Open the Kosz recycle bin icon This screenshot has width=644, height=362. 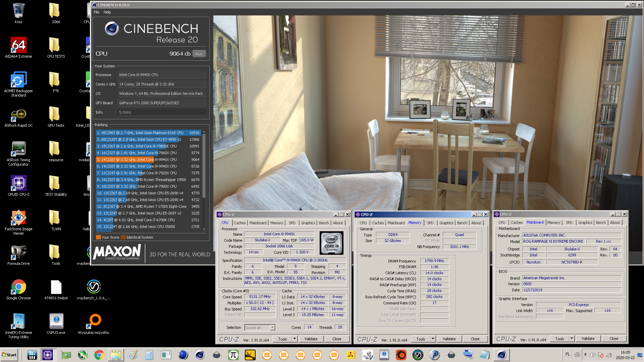(18, 13)
